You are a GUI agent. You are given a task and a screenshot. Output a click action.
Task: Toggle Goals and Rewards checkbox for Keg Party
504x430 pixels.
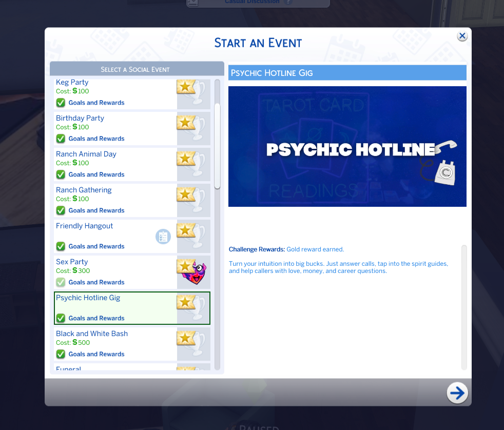pos(61,103)
